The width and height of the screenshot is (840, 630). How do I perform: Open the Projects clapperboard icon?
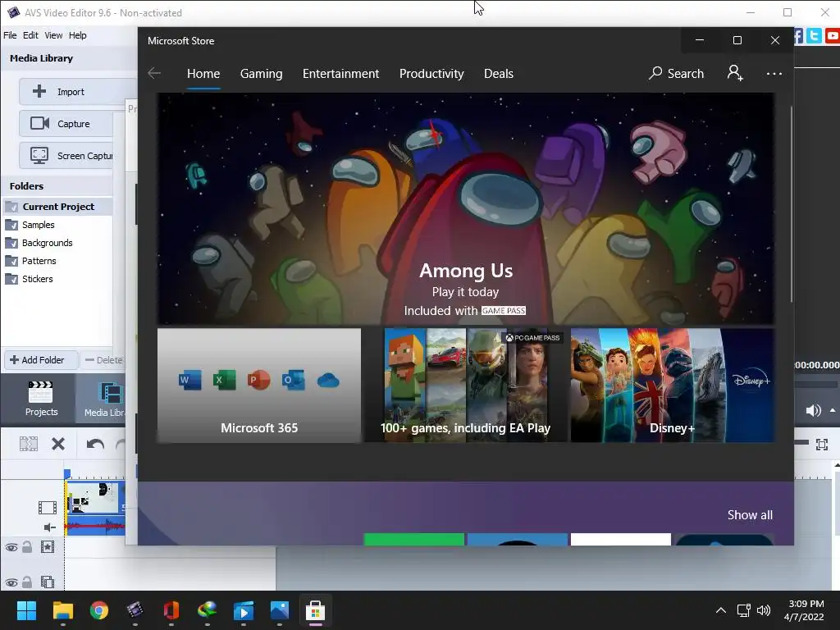[41, 391]
